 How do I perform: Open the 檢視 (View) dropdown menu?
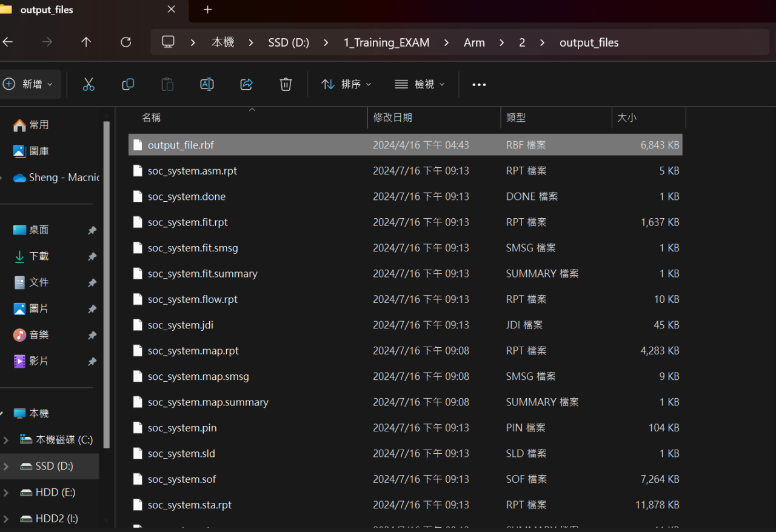pyautogui.click(x=420, y=84)
